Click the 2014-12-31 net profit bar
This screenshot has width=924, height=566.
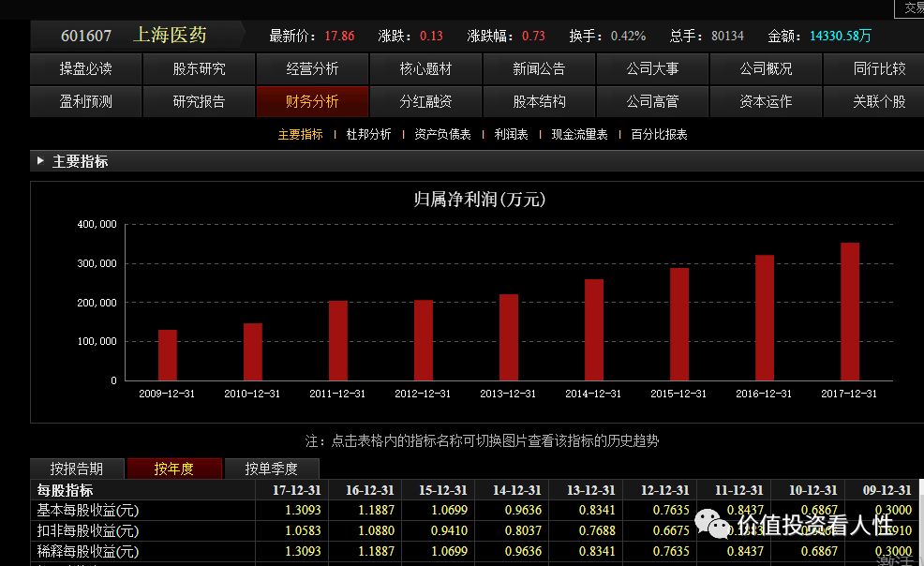pos(594,330)
